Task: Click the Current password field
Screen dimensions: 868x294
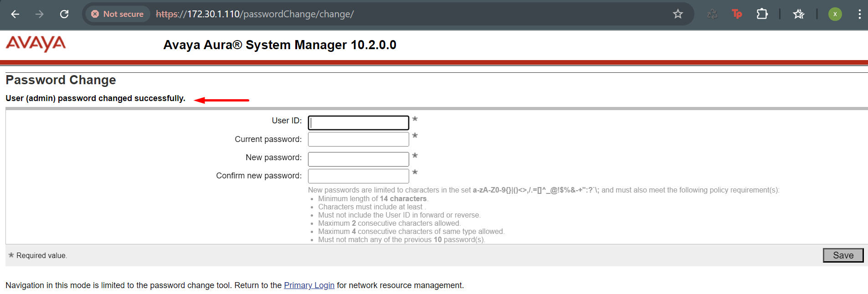Action: (359, 139)
